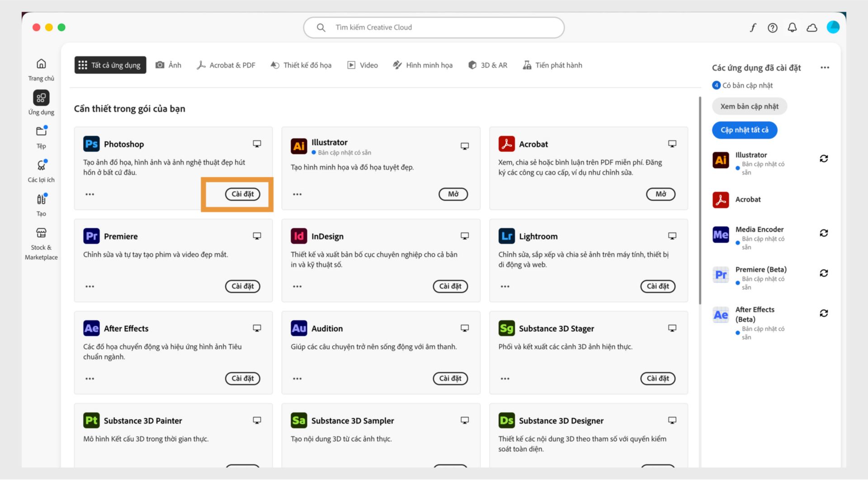Open more options on After Effects card
Viewport: 868px width, 480px height.
pyautogui.click(x=90, y=379)
